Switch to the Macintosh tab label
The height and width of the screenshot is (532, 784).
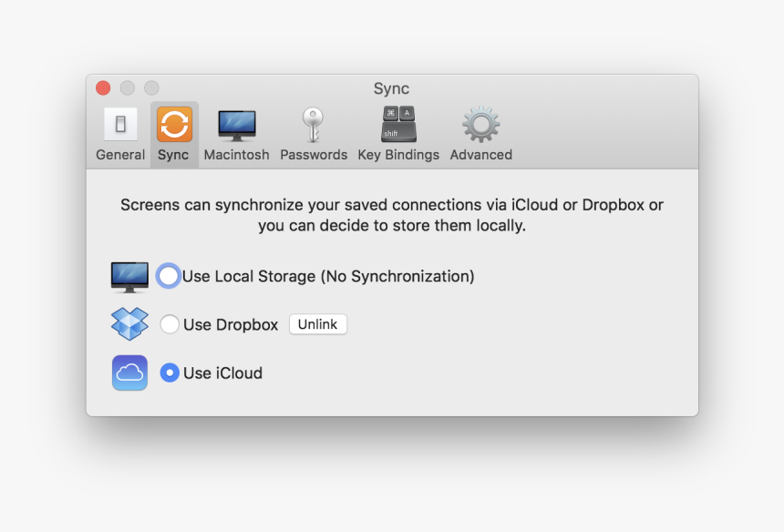click(x=236, y=155)
